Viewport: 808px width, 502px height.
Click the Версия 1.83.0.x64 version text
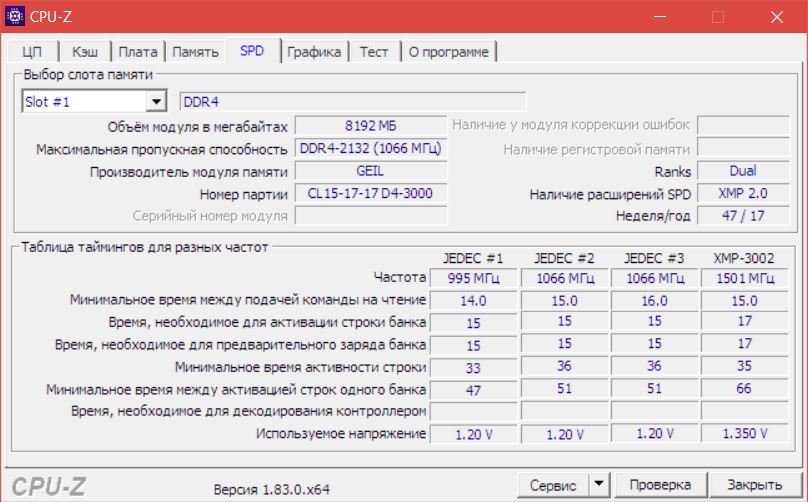pyautogui.click(x=272, y=489)
